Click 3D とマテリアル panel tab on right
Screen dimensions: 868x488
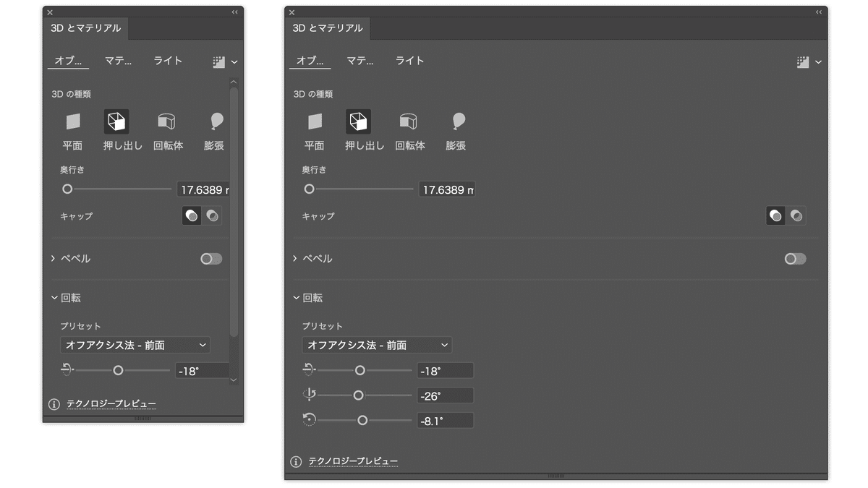tap(328, 28)
